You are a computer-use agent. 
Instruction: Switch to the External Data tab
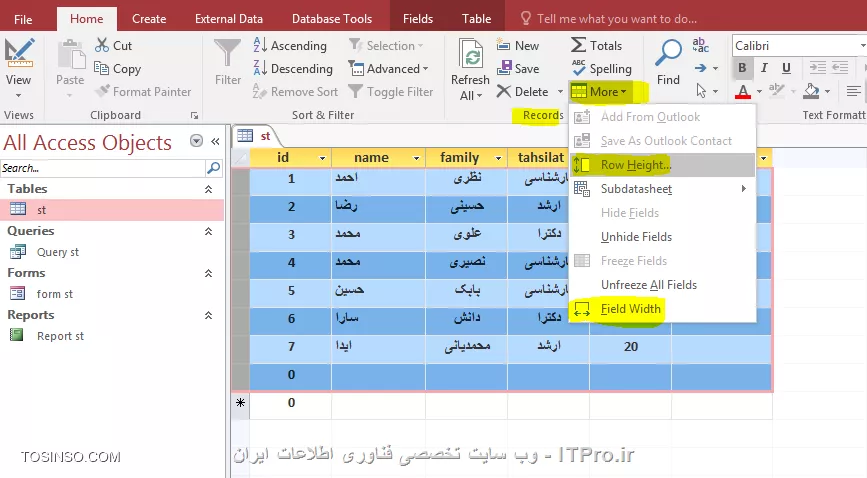tap(229, 19)
